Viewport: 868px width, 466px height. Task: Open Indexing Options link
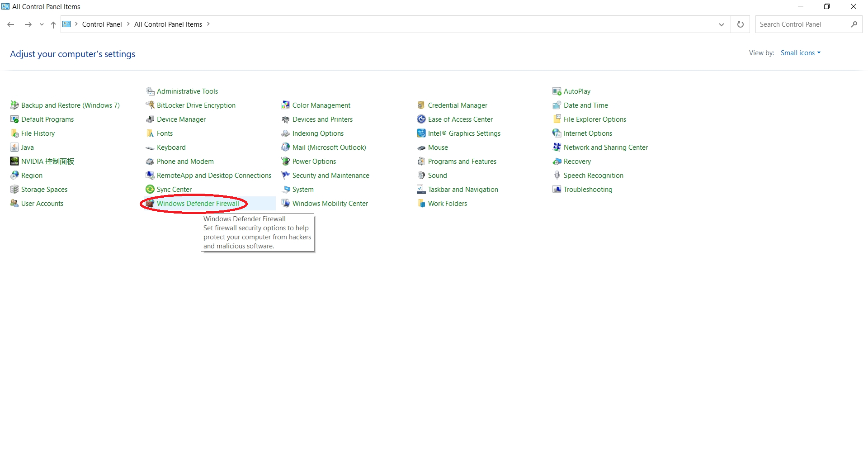(318, 133)
